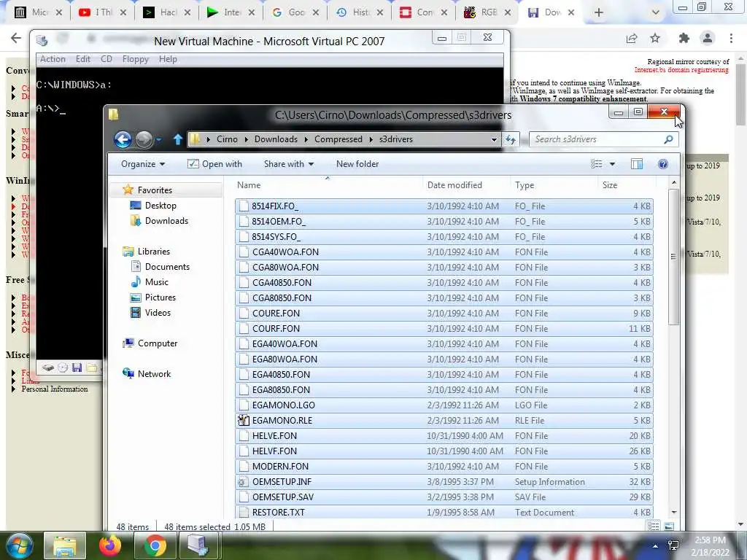Click the scroll down arrow in file list
This screenshot has width=747, height=560.
[x=673, y=513]
